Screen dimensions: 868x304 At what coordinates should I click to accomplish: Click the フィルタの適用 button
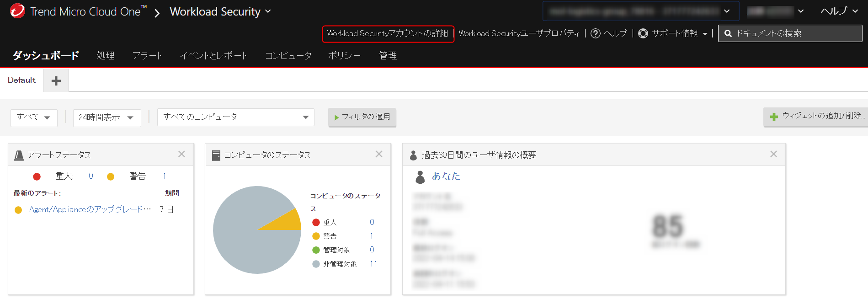tap(362, 117)
